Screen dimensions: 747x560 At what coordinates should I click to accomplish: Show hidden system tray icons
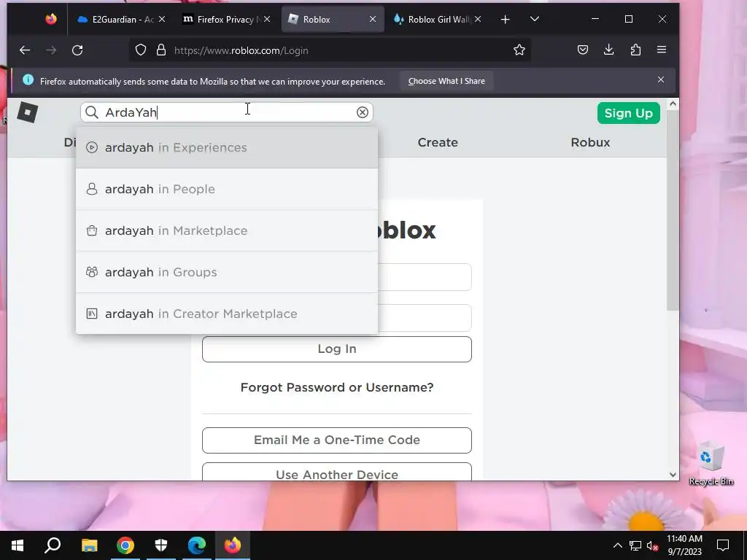coord(617,545)
